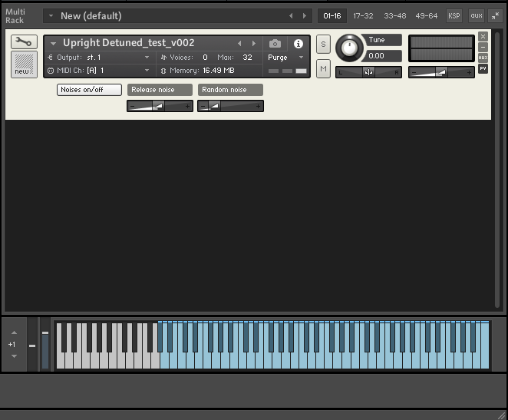
Task: Click the Tune knob
Action: coord(349,48)
